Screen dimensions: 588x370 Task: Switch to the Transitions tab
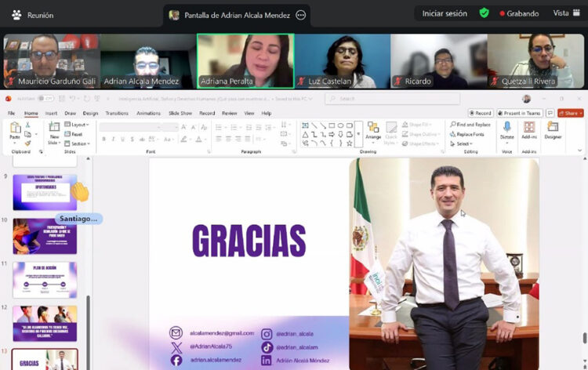[117, 113]
